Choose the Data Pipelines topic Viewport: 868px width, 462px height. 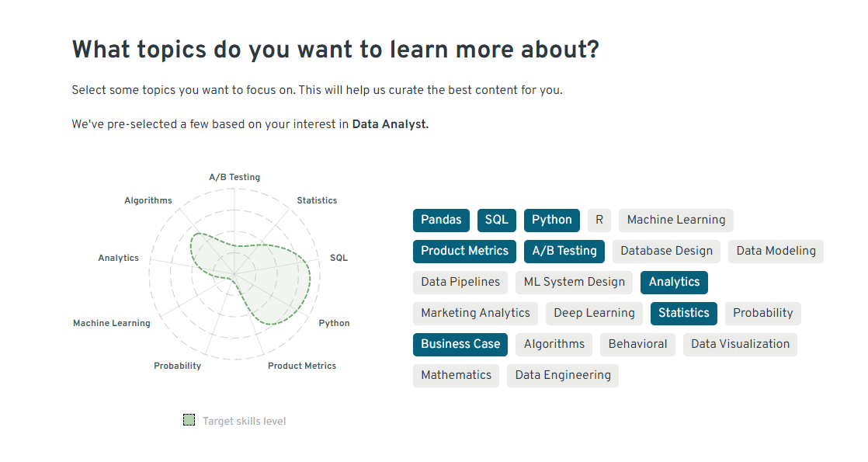460,282
